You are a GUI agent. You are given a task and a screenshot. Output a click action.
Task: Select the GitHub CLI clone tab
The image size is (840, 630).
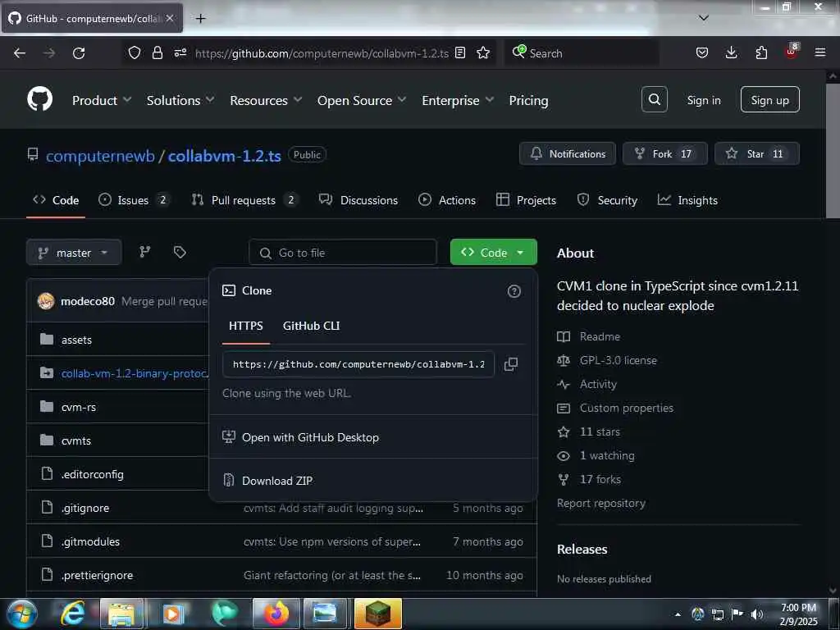click(x=311, y=326)
